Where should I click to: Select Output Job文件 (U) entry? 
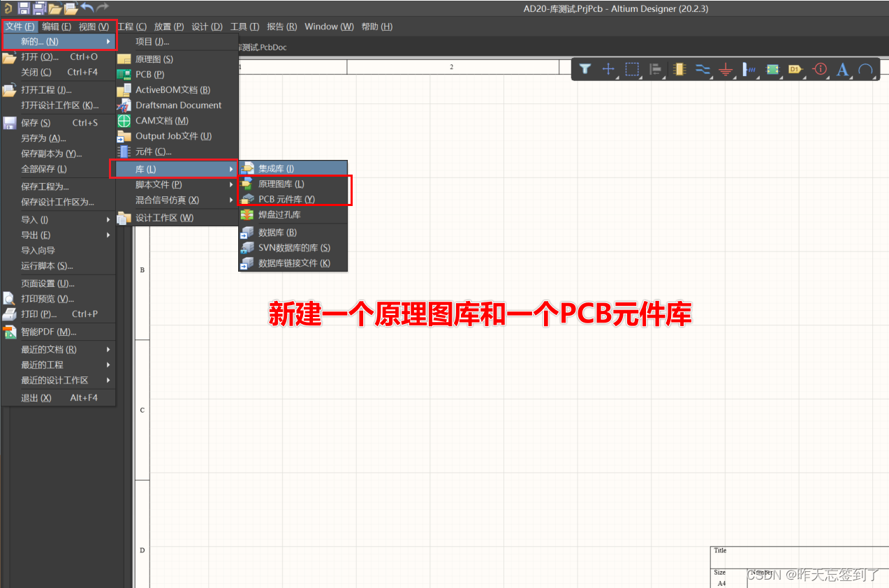point(177,136)
